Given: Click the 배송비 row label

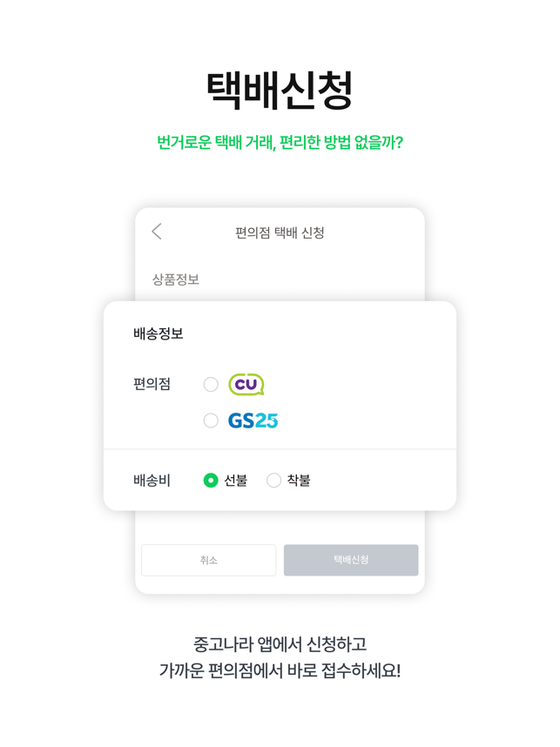Looking at the screenshot, I should coord(152,481).
